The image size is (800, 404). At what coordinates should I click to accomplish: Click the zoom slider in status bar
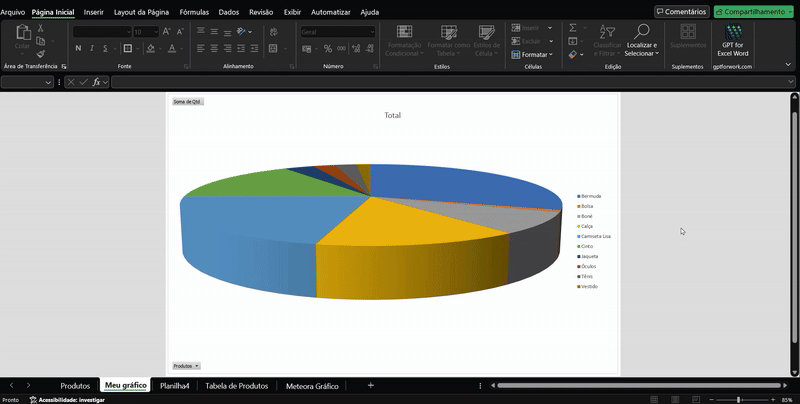click(x=738, y=399)
